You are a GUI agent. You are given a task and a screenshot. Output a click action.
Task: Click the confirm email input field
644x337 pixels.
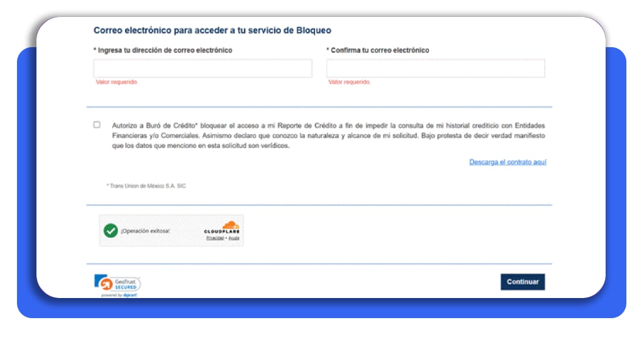pos(435,69)
